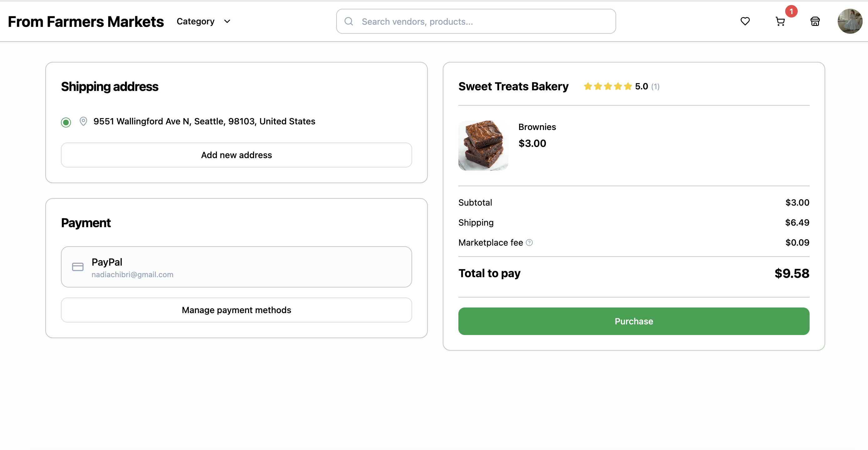Screen dimensions: 868x450
Task: Open the Brownies product thumbnail
Action: coord(483,146)
